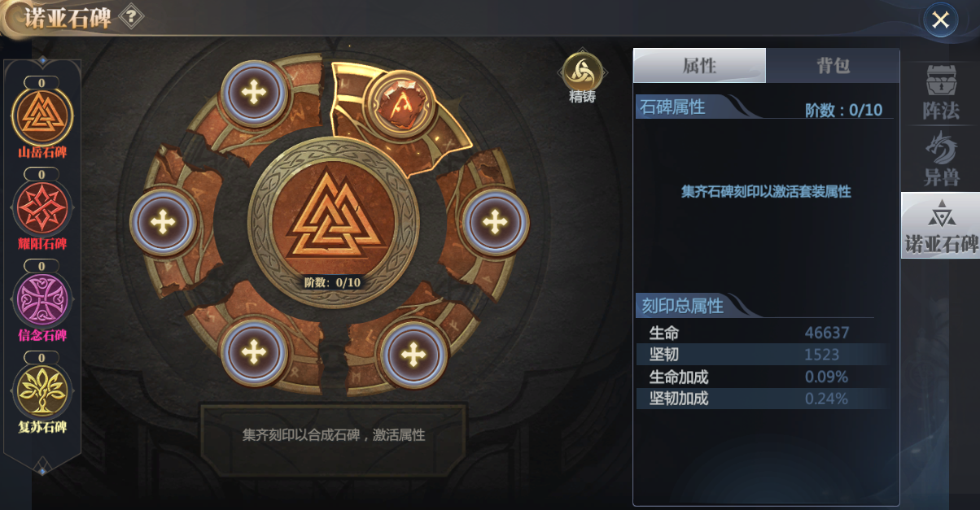Switch to the 属性 tab

click(x=699, y=65)
